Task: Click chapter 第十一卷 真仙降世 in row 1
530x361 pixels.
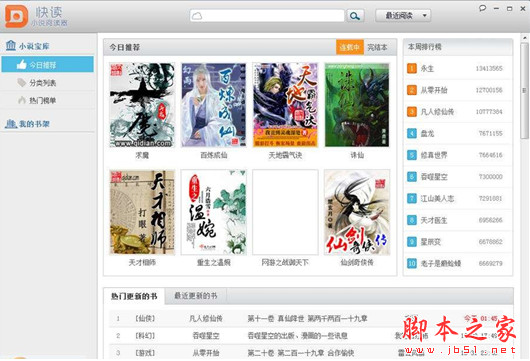Action: pos(308,318)
